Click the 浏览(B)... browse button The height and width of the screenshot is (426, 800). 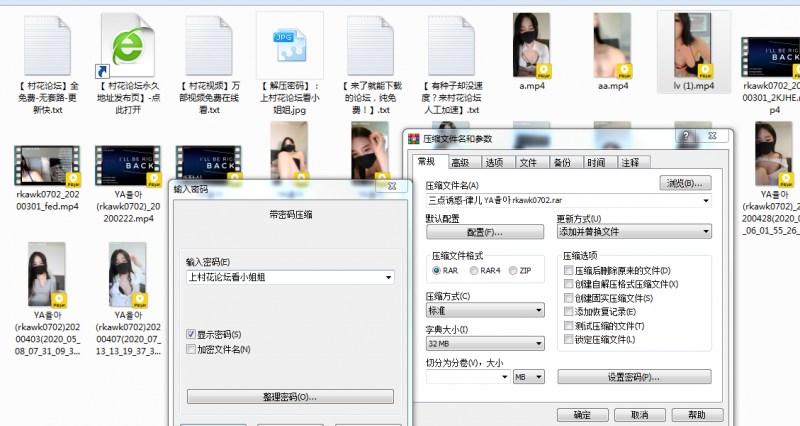685,183
